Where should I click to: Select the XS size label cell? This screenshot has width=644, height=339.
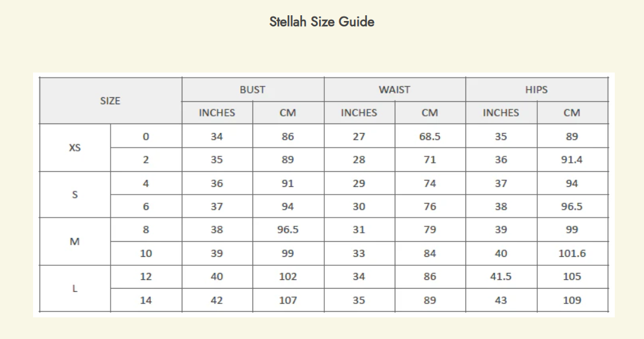tap(74, 148)
